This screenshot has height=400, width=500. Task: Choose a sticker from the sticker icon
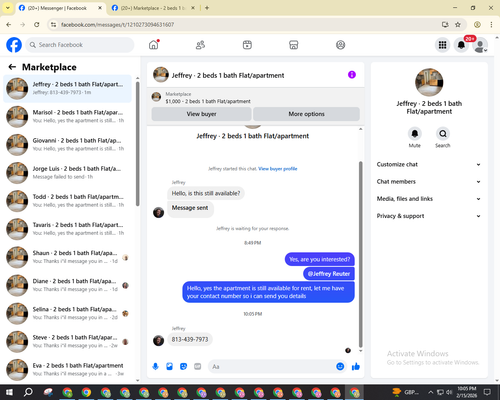[183, 367]
